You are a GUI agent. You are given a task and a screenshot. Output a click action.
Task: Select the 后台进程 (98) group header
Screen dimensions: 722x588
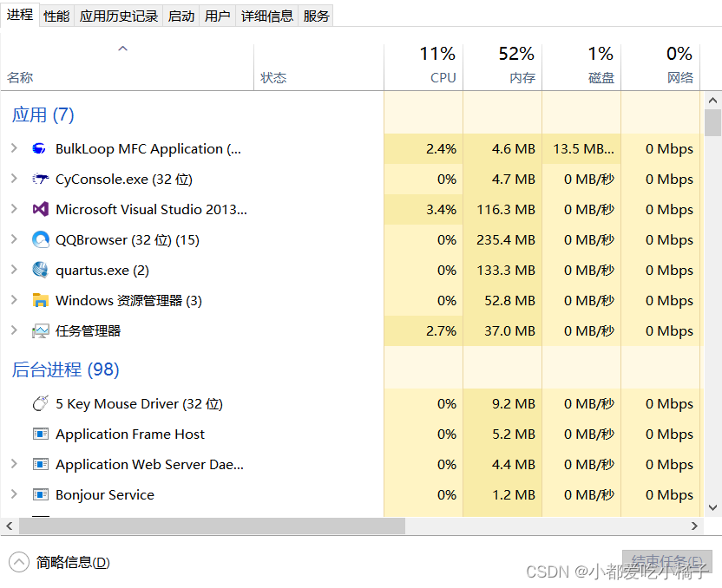point(65,369)
